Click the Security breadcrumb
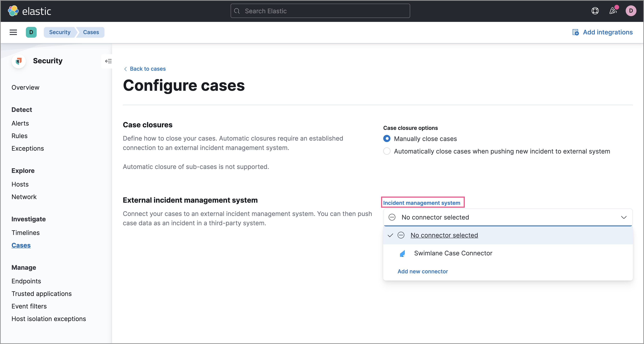This screenshot has width=644, height=344. pyautogui.click(x=60, y=32)
